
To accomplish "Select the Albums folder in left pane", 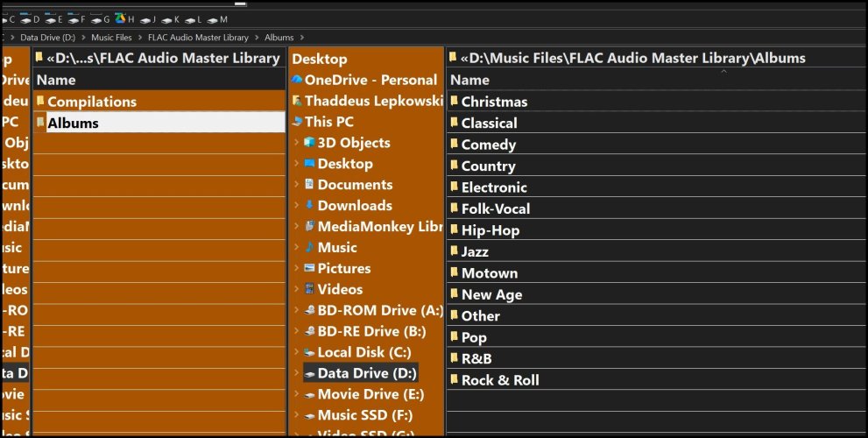I will coord(159,123).
